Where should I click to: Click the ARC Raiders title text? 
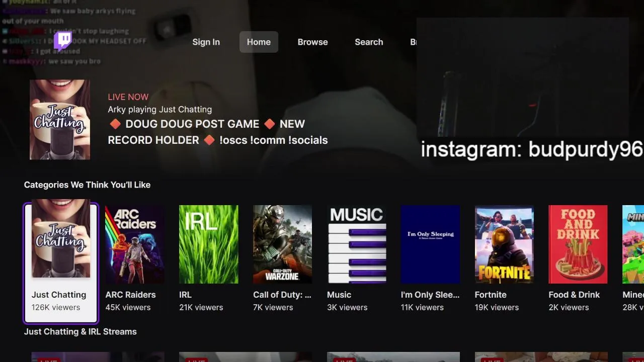tap(130, 295)
